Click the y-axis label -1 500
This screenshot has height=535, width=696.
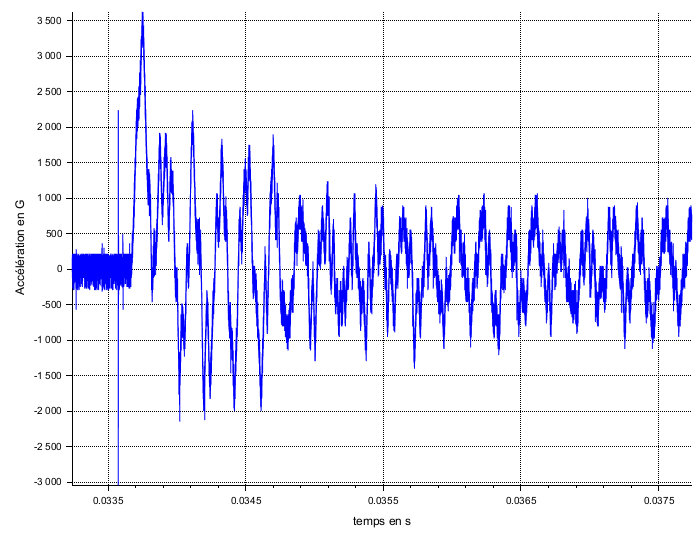pyautogui.click(x=47, y=376)
